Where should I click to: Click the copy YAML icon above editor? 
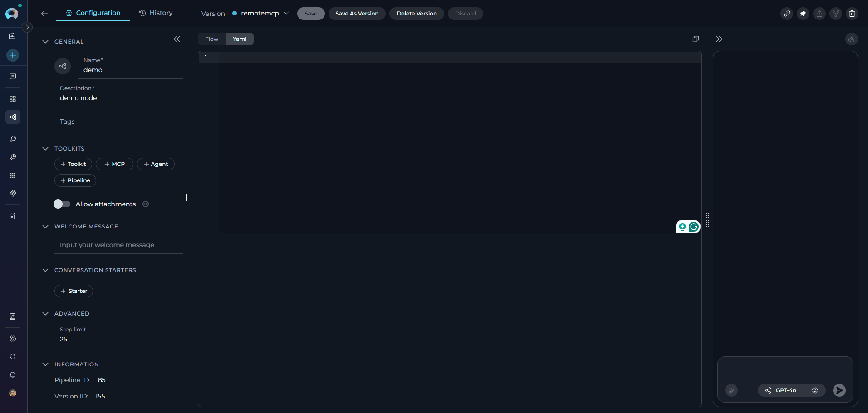pyautogui.click(x=695, y=39)
